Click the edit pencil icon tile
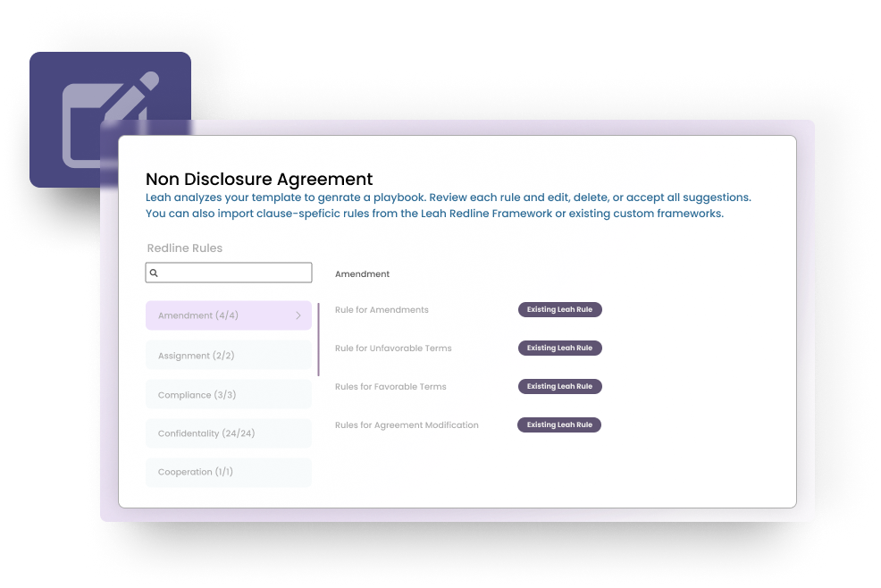 110,119
